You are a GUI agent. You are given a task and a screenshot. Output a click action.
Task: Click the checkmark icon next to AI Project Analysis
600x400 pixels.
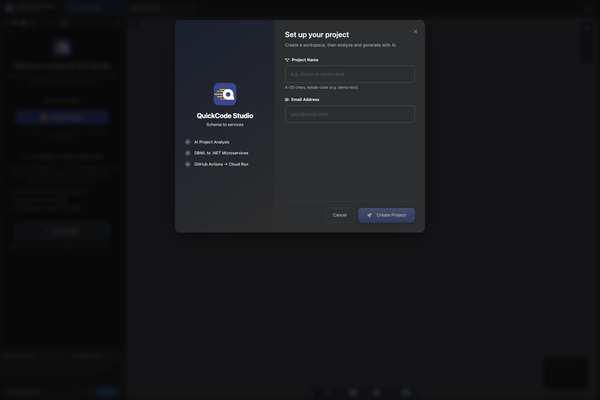click(x=188, y=142)
